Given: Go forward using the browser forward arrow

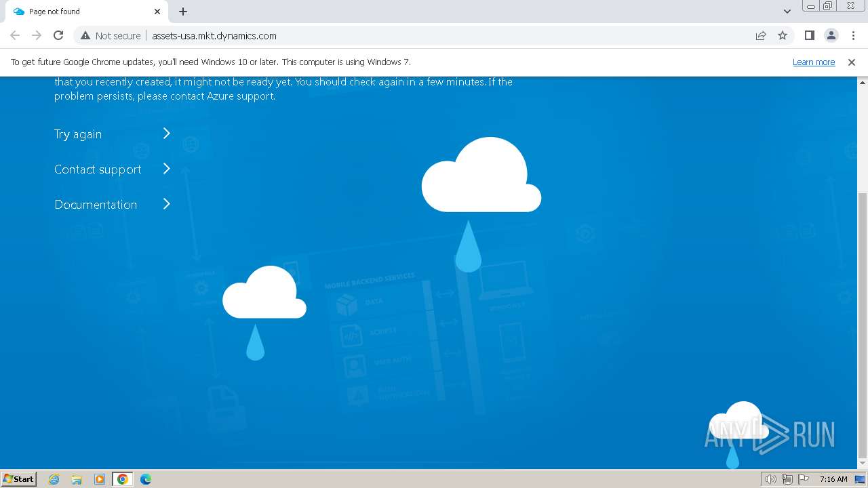Looking at the screenshot, I should pos(37,35).
